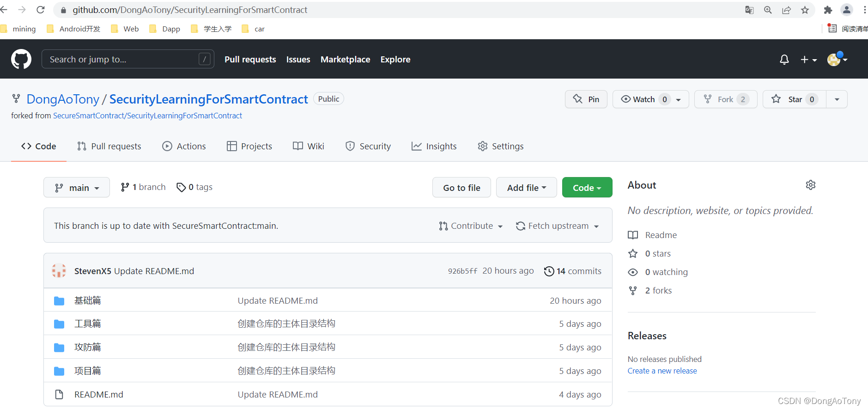Open the car bookmark folder
The height and width of the screenshot is (410, 868).
click(x=253, y=29)
